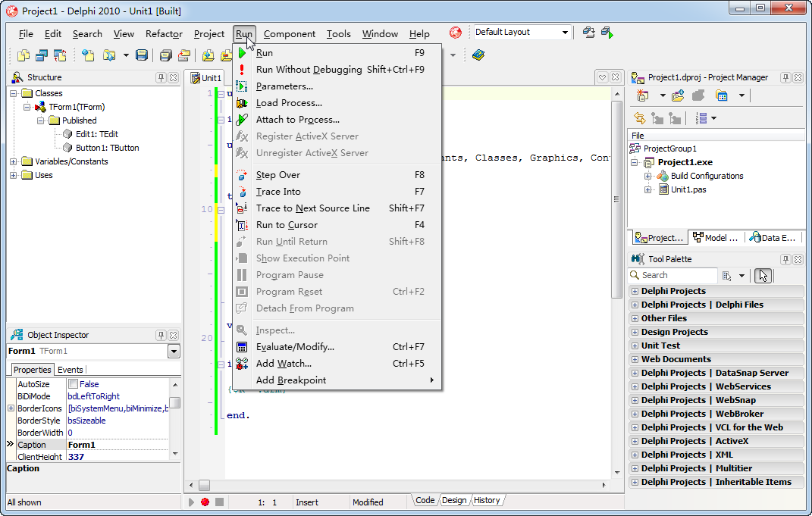Click the Caption property value Form1

point(118,445)
